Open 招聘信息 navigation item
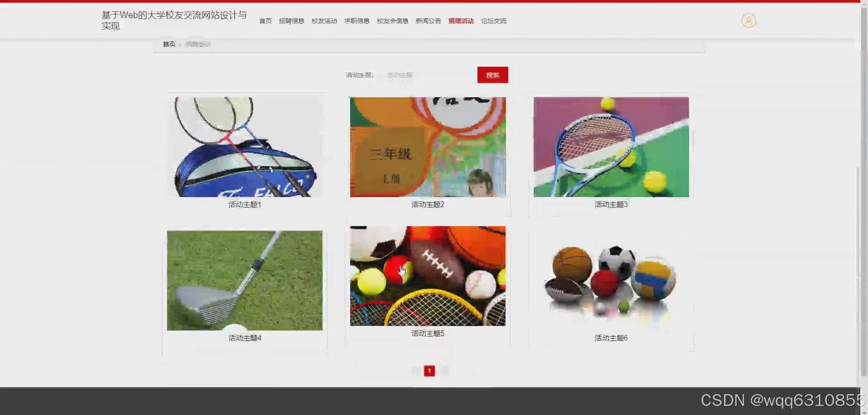Image resolution: width=868 pixels, height=415 pixels. coord(291,21)
